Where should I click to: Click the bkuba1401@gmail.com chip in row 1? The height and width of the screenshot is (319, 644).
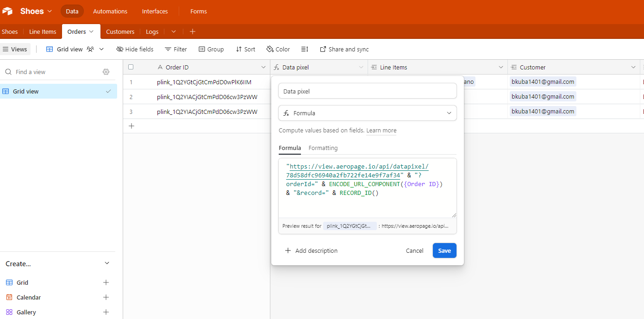(543, 82)
